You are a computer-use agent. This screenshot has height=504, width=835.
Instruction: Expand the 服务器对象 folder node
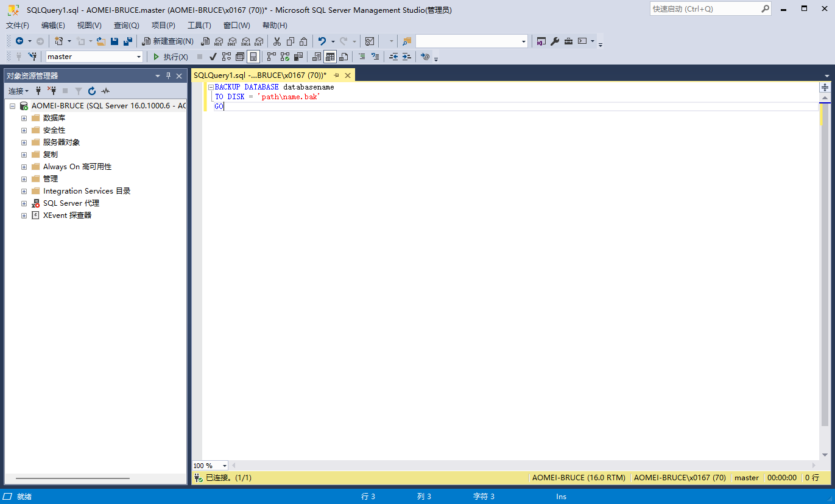24,142
